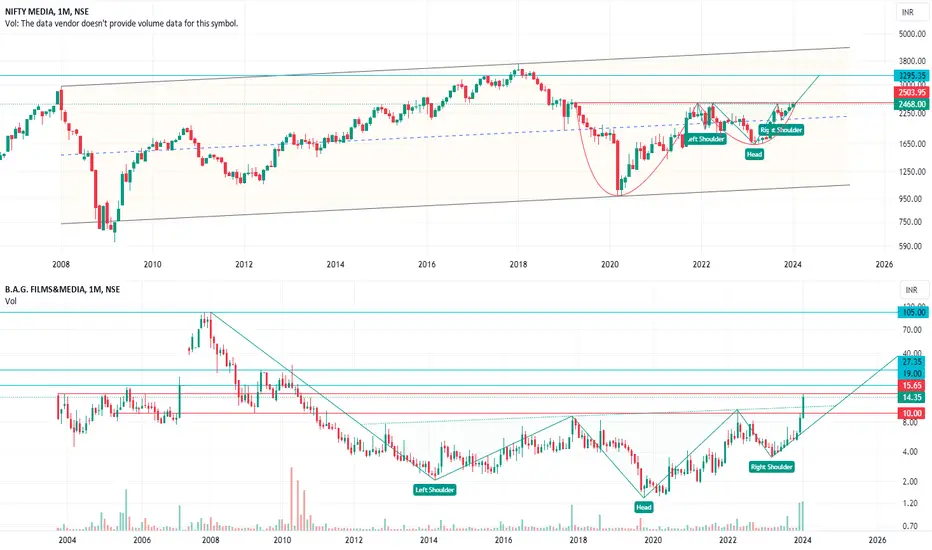The height and width of the screenshot is (550, 932).
Task: Select the Right Shoulder label on B.A.G. Films chart
Action: click(x=772, y=467)
